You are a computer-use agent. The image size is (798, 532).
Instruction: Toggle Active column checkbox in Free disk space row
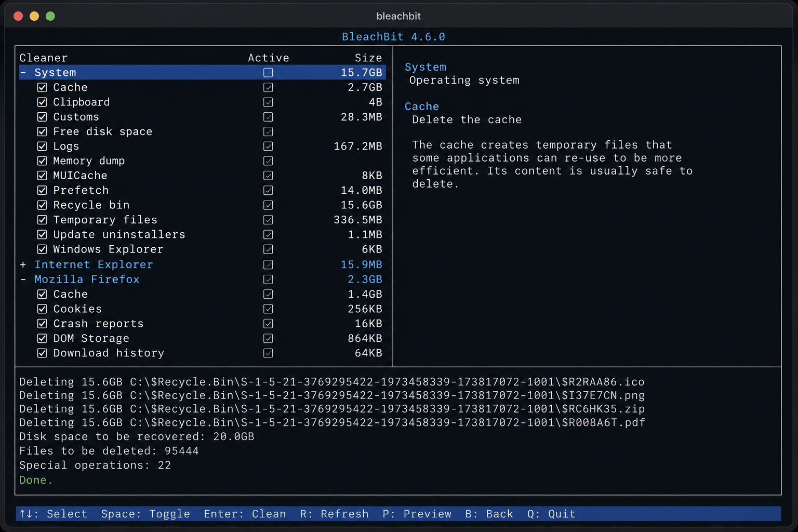pyautogui.click(x=268, y=131)
